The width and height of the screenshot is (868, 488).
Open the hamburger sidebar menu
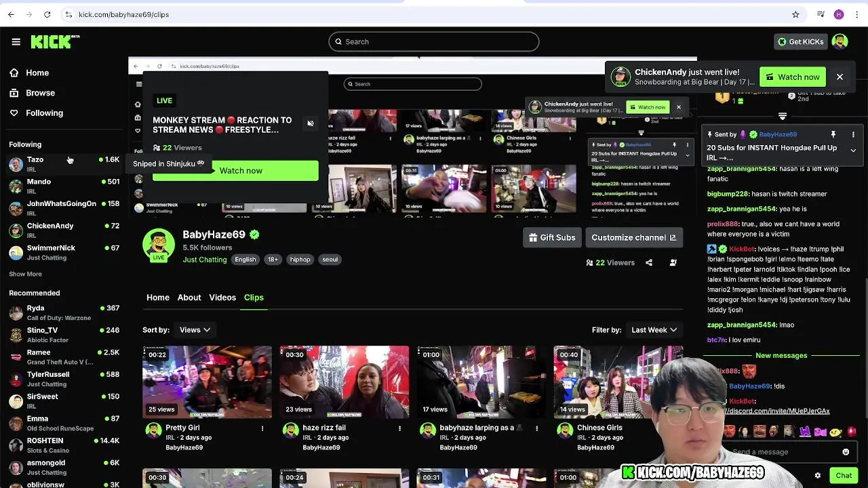16,41
